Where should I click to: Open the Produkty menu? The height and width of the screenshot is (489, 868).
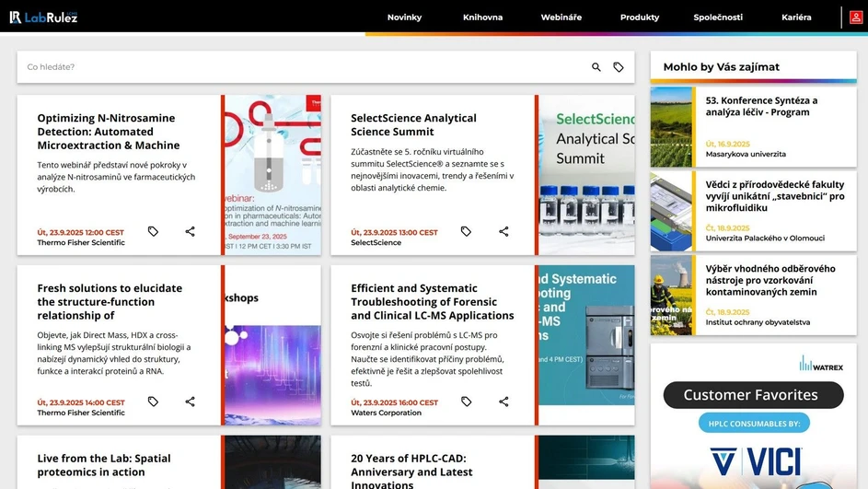coord(640,17)
